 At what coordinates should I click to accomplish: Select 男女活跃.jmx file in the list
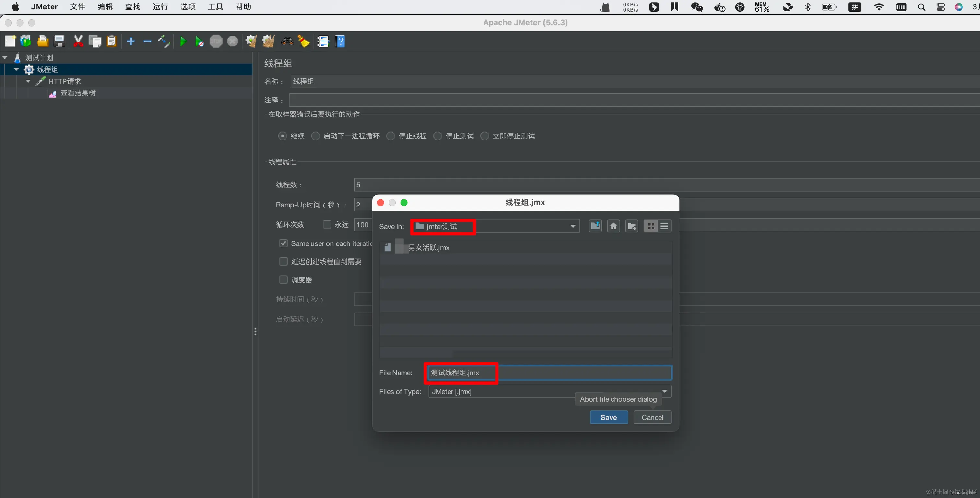coord(429,247)
